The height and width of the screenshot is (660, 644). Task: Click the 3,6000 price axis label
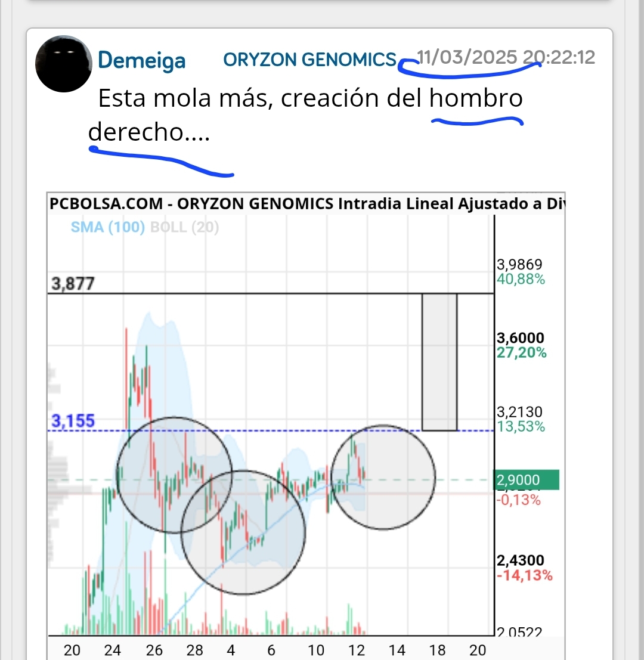point(520,337)
